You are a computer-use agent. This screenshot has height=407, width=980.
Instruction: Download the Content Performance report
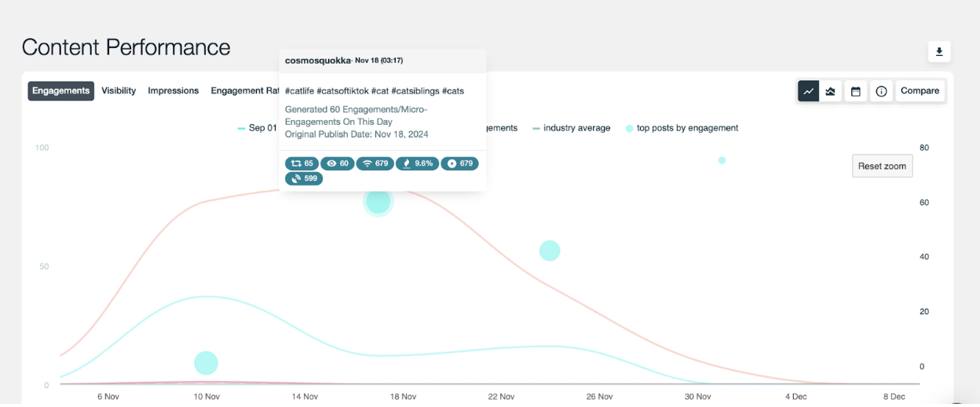click(938, 52)
